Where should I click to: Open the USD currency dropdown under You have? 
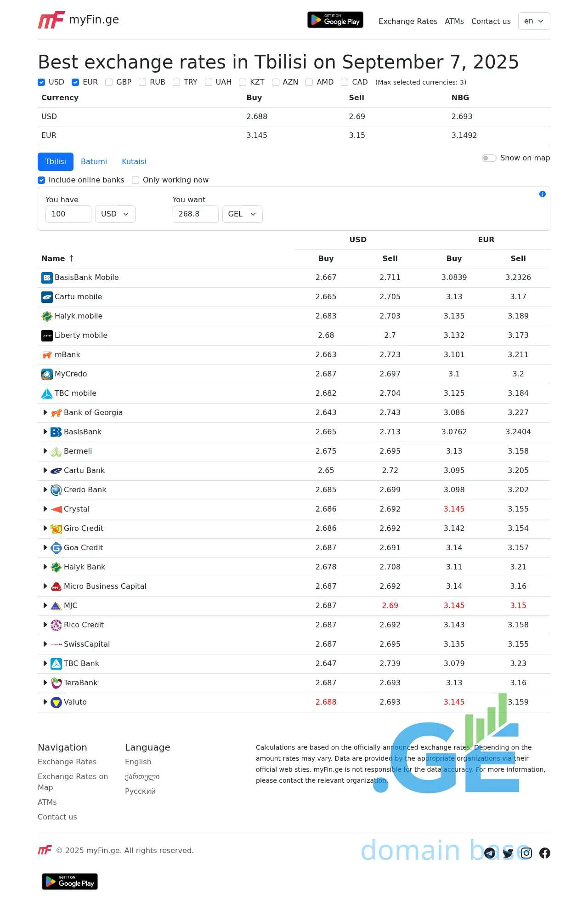click(115, 214)
